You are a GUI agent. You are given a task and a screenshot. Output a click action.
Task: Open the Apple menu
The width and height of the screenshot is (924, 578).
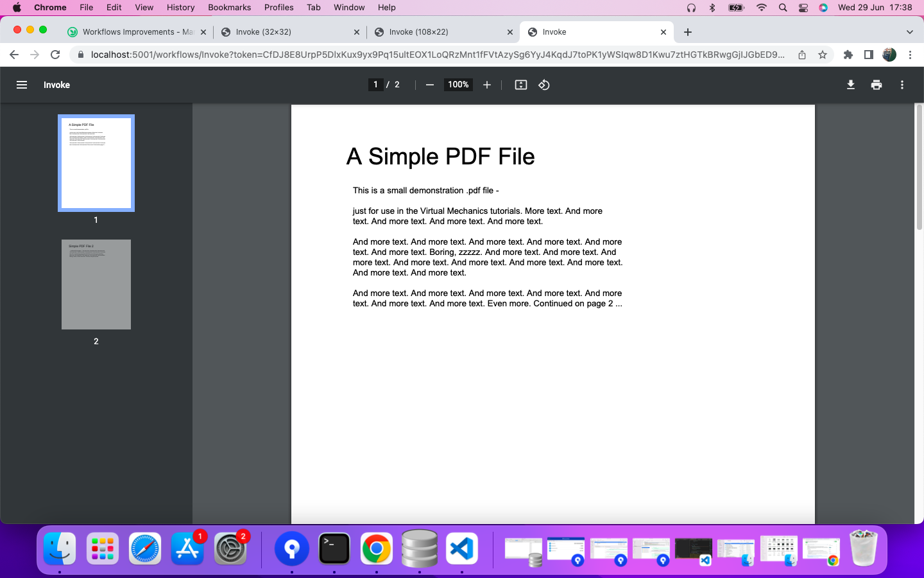point(17,7)
